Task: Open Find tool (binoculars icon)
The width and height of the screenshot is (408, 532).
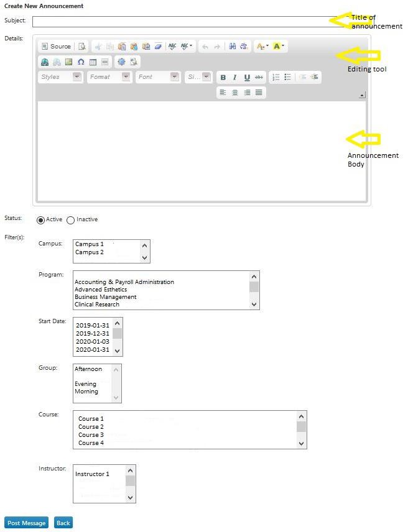Action: point(232,47)
